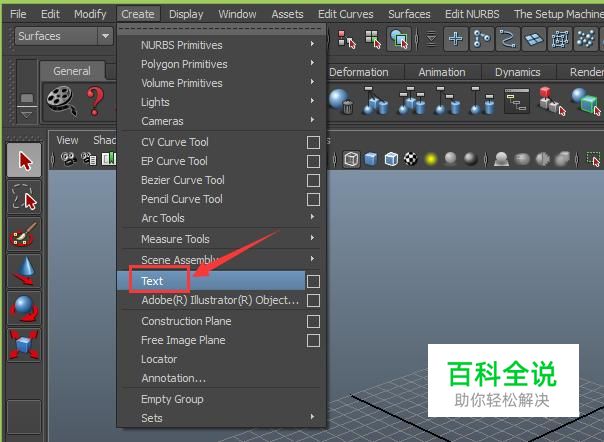The height and width of the screenshot is (442, 604).
Task: Select the arrow Select Tool in toolbox
Action: (x=24, y=160)
